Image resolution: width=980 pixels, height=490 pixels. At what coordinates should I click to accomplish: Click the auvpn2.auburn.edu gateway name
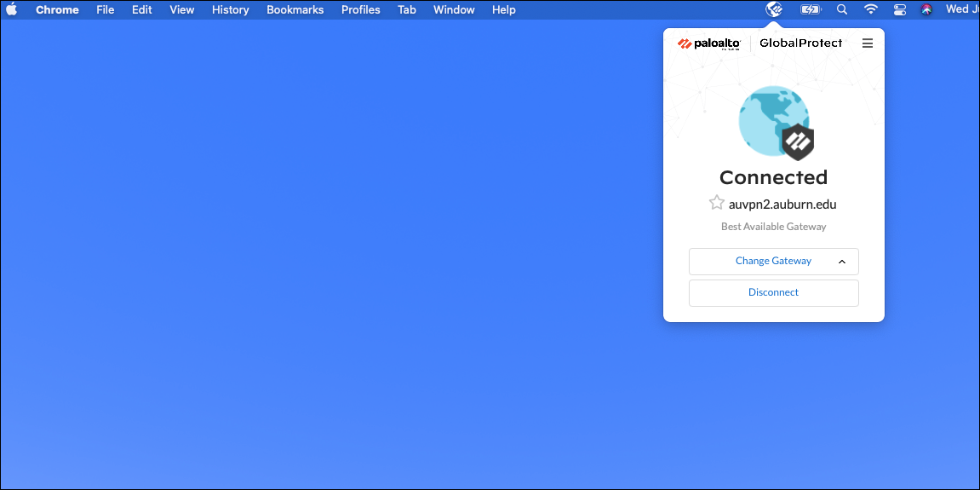click(782, 204)
